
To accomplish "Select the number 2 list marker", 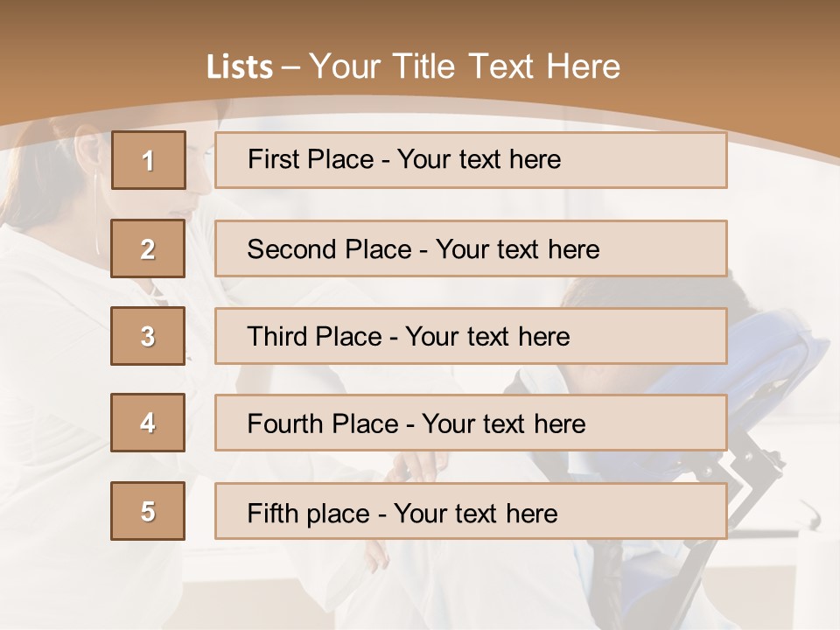I will [x=148, y=248].
